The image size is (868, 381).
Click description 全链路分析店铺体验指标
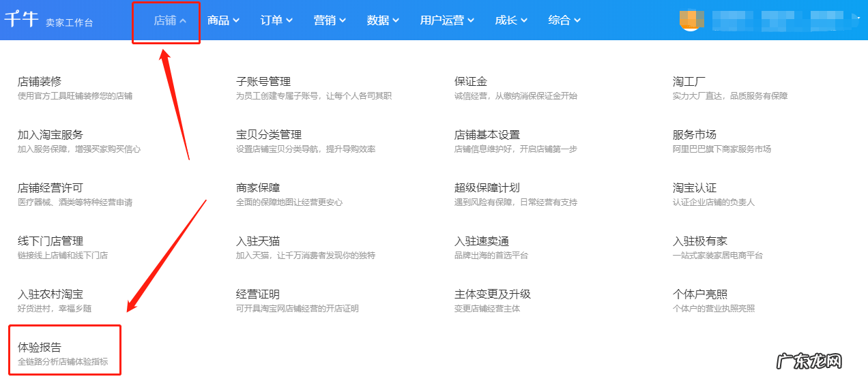coord(63,362)
